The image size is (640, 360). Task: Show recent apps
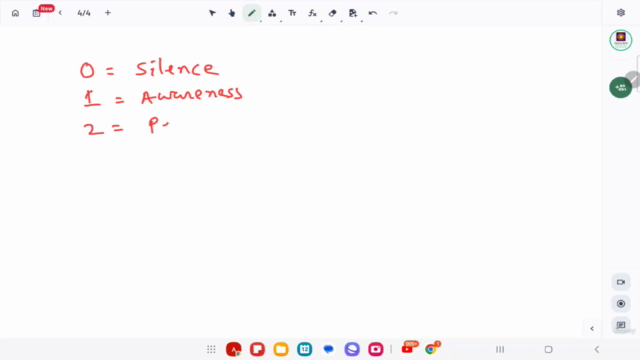click(x=500, y=349)
